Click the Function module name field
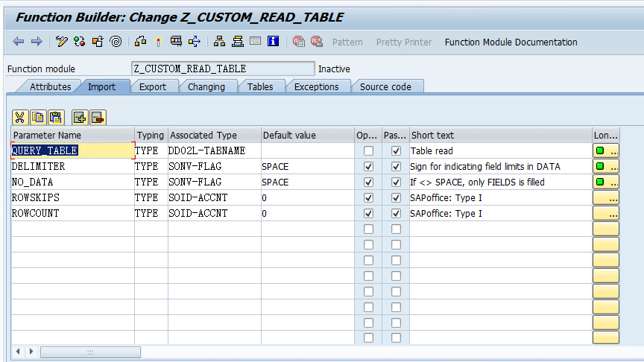Screen dimensions: 644x362 click(223, 69)
